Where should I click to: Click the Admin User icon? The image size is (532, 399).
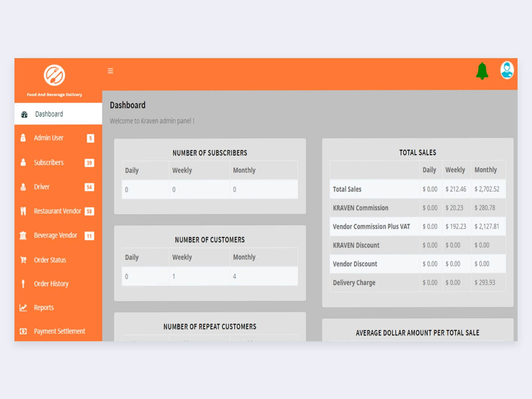(x=23, y=138)
